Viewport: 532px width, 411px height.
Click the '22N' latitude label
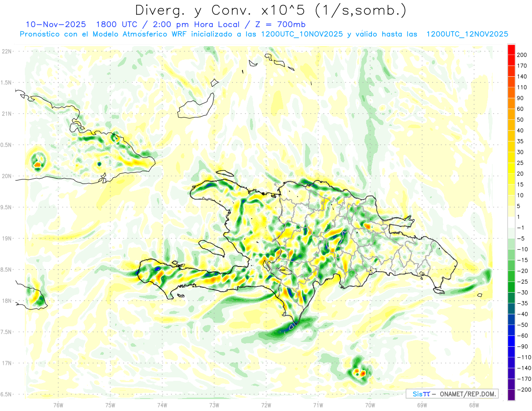point(6,51)
